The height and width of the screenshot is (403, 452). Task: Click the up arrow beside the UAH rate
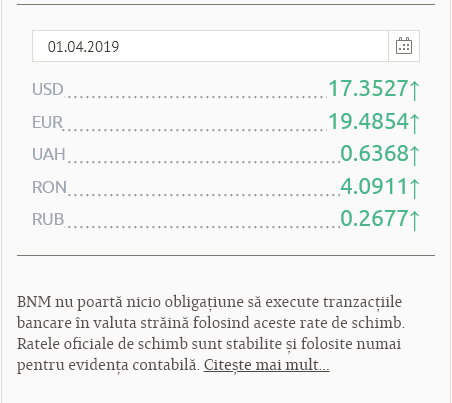point(414,155)
